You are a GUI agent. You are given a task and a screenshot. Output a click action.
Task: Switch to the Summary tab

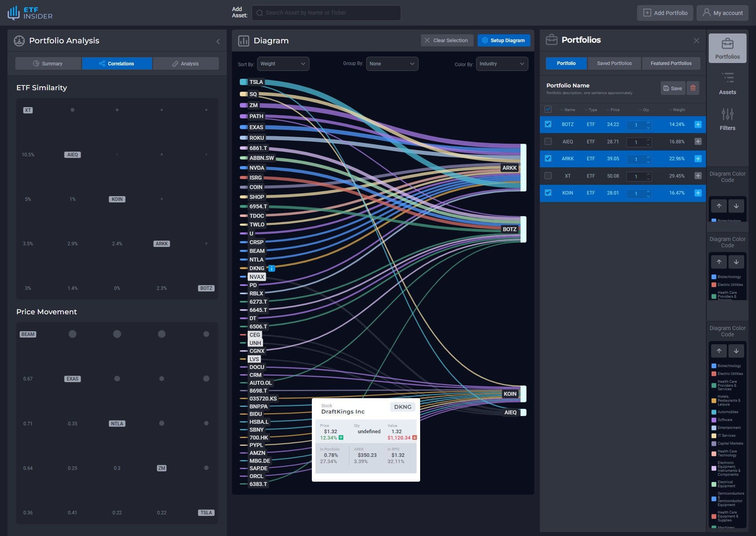click(48, 63)
